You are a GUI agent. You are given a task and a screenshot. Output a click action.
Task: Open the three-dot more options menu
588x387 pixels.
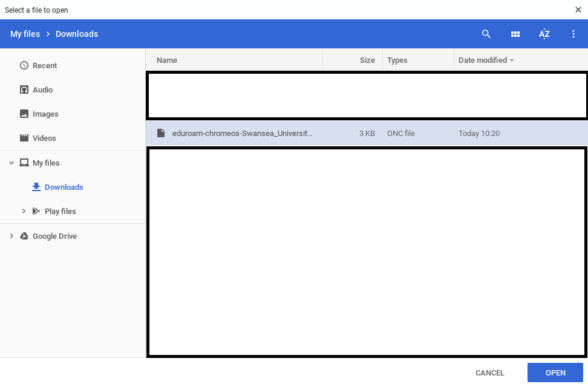click(x=573, y=34)
